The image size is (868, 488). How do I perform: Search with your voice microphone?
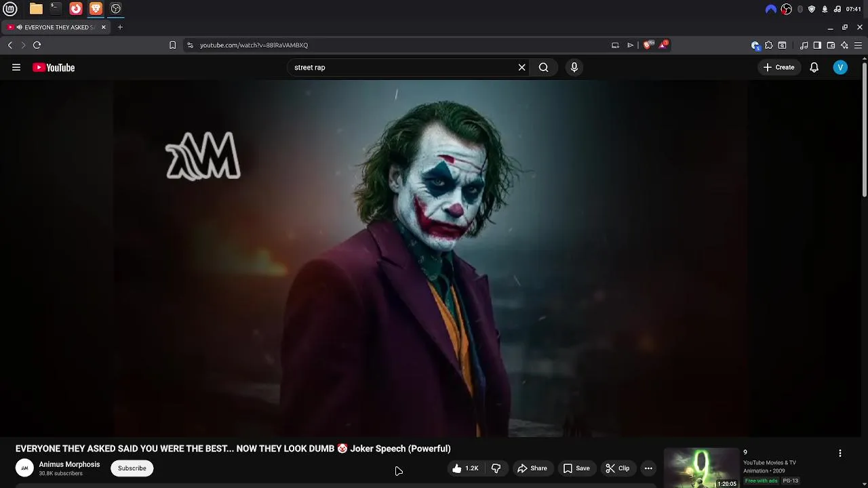tap(574, 67)
